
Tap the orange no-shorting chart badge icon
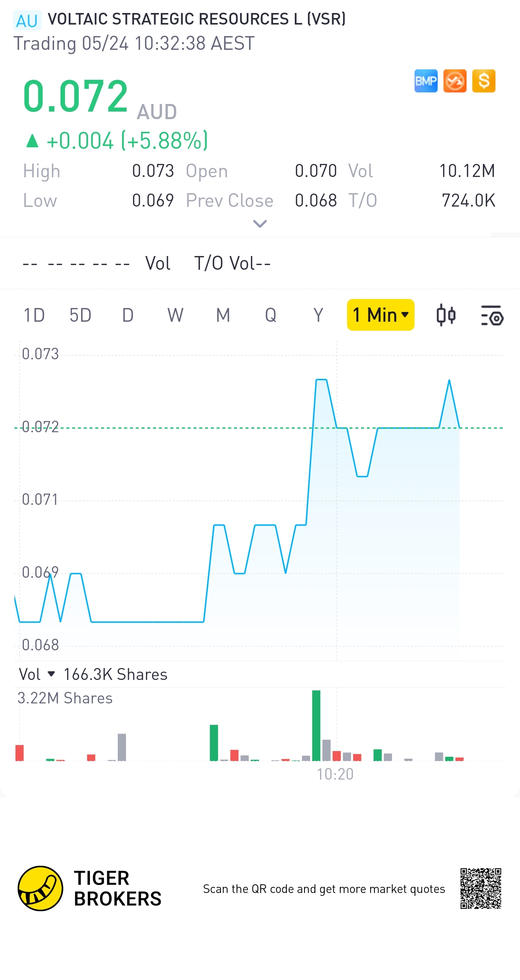[455, 81]
